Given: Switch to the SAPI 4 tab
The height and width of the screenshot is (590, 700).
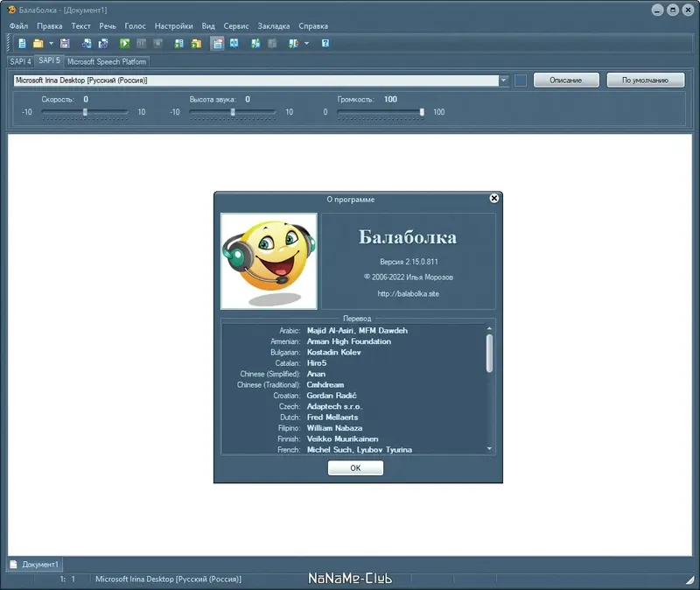Looking at the screenshot, I should [20, 61].
